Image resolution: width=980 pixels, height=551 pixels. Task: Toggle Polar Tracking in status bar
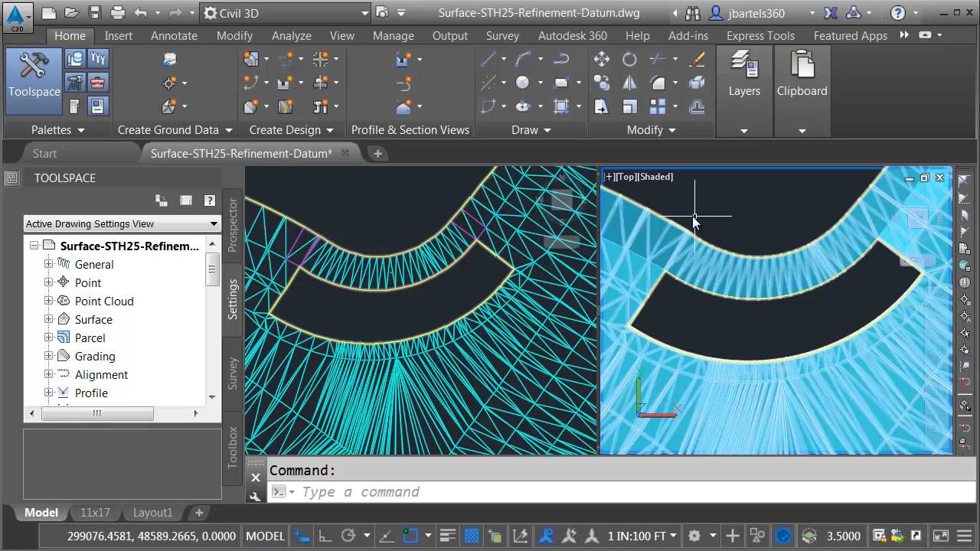point(348,536)
